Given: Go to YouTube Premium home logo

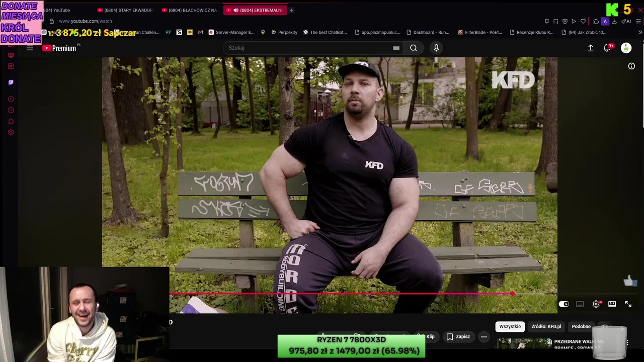Looking at the screenshot, I should [59, 48].
